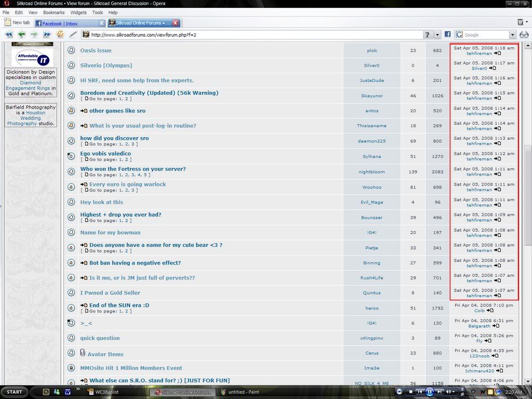Click the Affordable IT ad image
This screenshot has height=399, width=532.
click(x=32, y=58)
